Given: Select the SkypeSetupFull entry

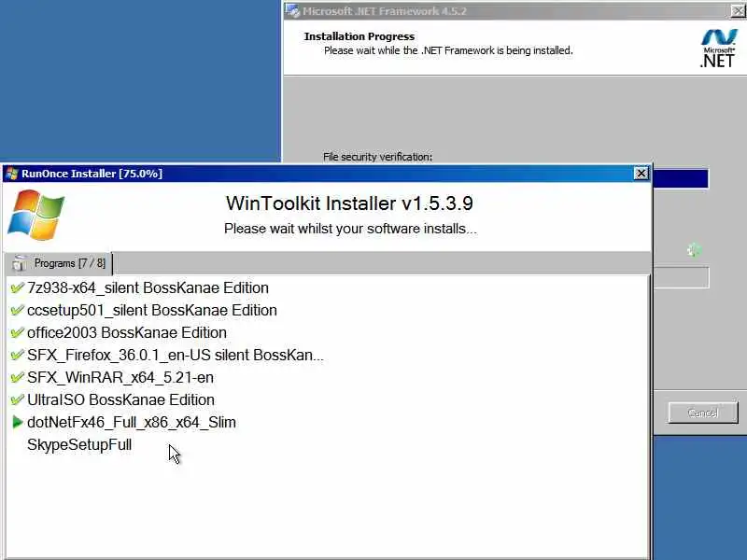Looking at the screenshot, I should pyautogui.click(x=79, y=444).
